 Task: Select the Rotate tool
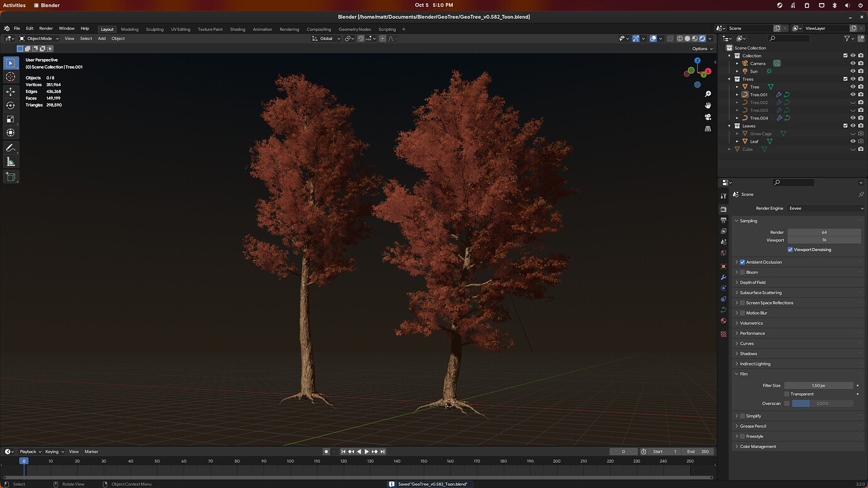pos(10,105)
